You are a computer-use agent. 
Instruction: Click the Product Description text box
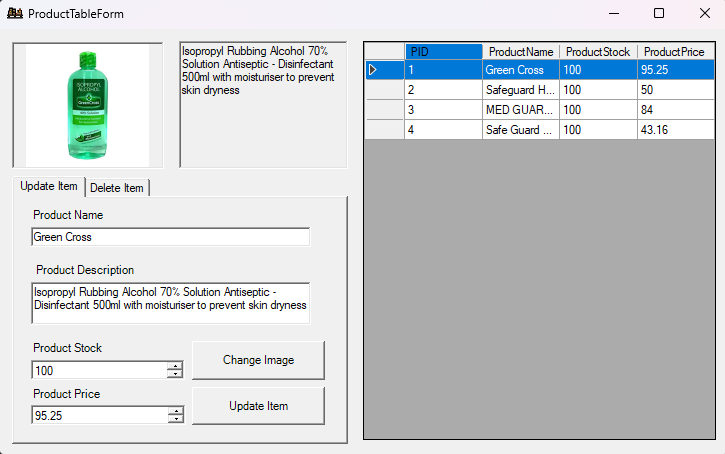(170, 303)
